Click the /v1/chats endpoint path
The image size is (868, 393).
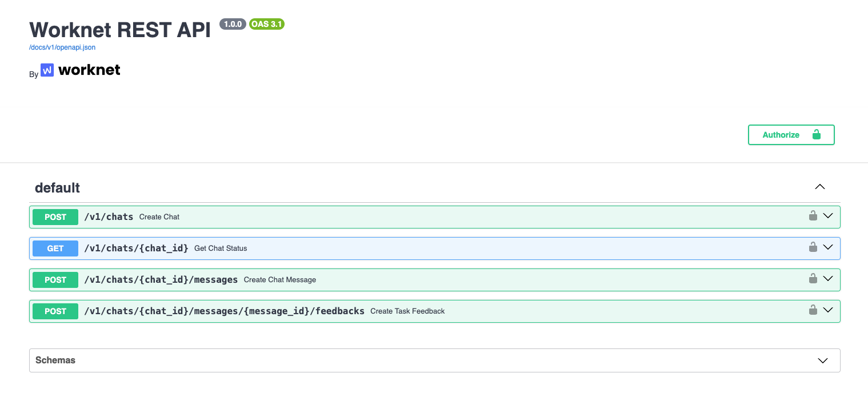(x=109, y=217)
